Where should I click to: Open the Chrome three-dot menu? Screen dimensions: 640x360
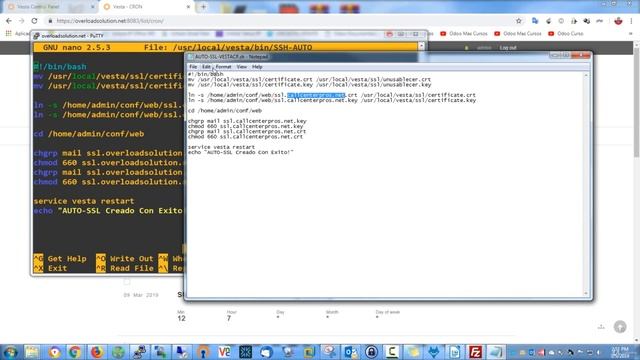click(x=631, y=21)
